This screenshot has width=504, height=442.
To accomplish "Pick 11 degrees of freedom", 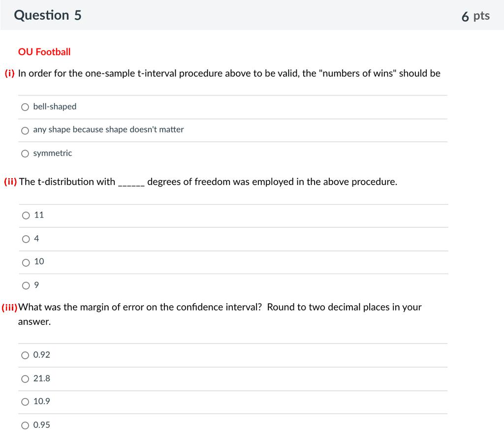I will 26,215.
